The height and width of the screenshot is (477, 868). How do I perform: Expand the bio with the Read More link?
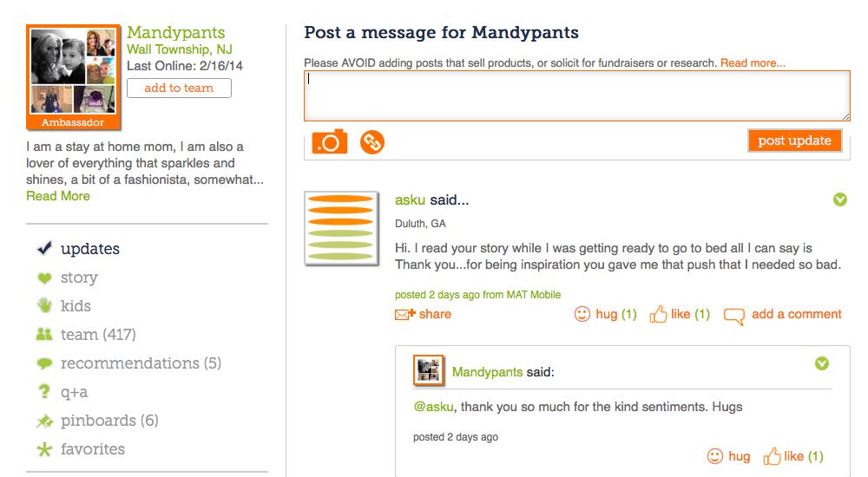58,196
